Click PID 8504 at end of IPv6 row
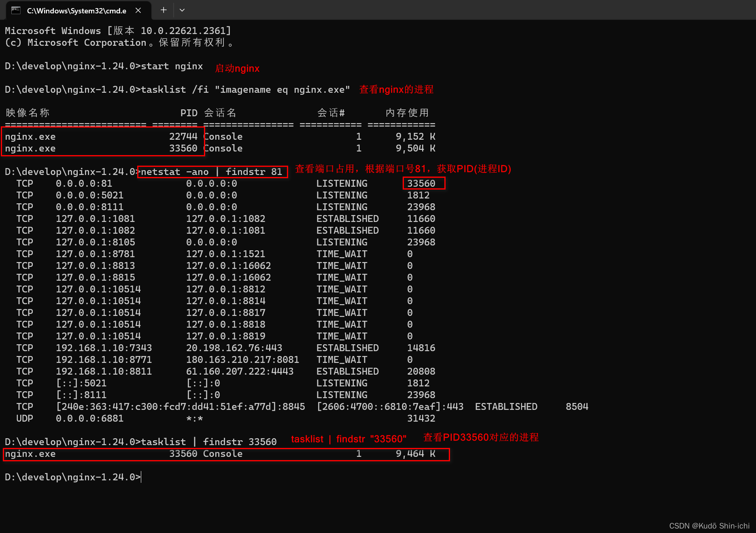 (x=577, y=407)
